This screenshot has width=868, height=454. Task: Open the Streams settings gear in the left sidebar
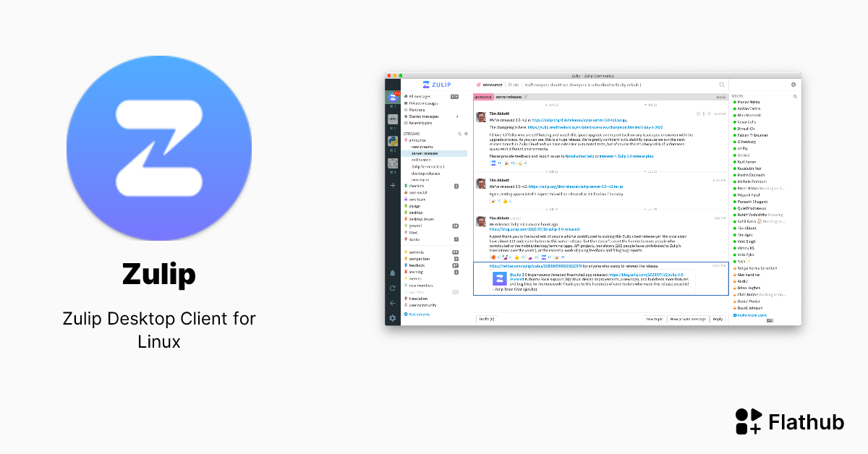click(466, 134)
